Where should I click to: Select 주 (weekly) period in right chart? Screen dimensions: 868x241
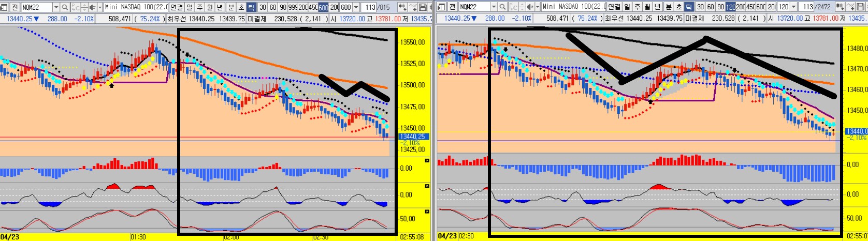coord(638,7)
